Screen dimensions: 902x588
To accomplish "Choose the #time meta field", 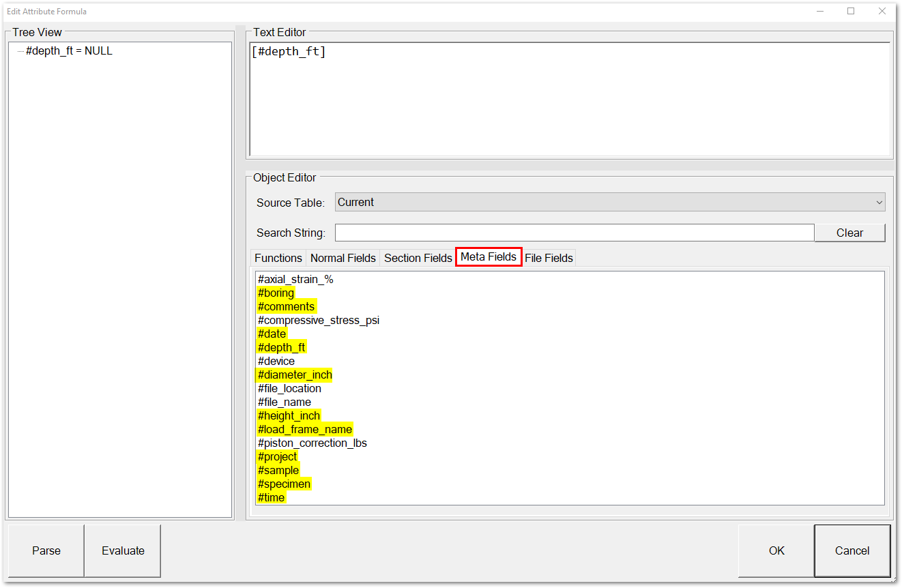I will pos(271,497).
